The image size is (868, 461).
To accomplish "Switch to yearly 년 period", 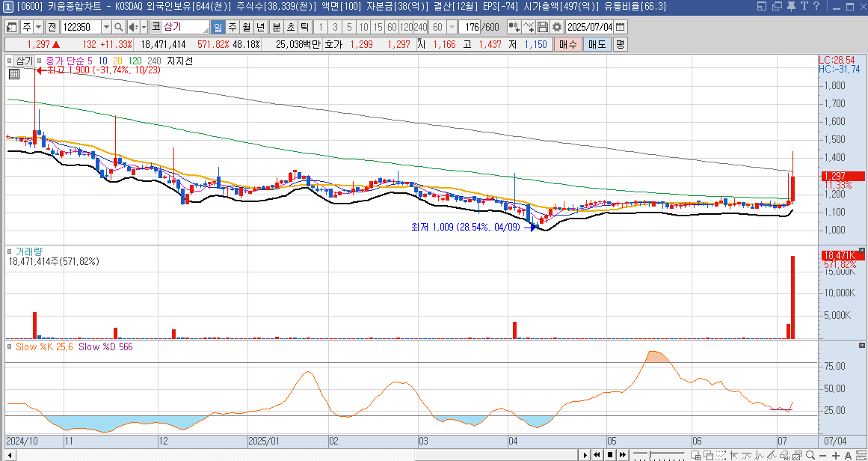I will pyautogui.click(x=261, y=27).
